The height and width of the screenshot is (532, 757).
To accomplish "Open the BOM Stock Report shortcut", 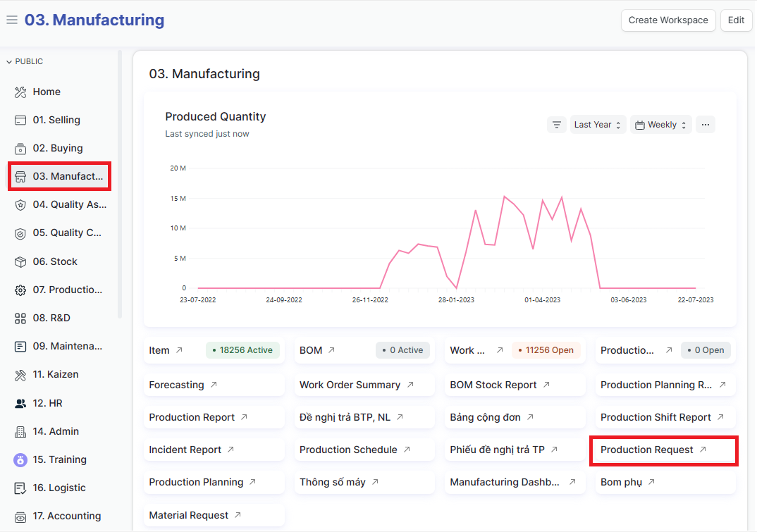I will (x=493, y=385).
